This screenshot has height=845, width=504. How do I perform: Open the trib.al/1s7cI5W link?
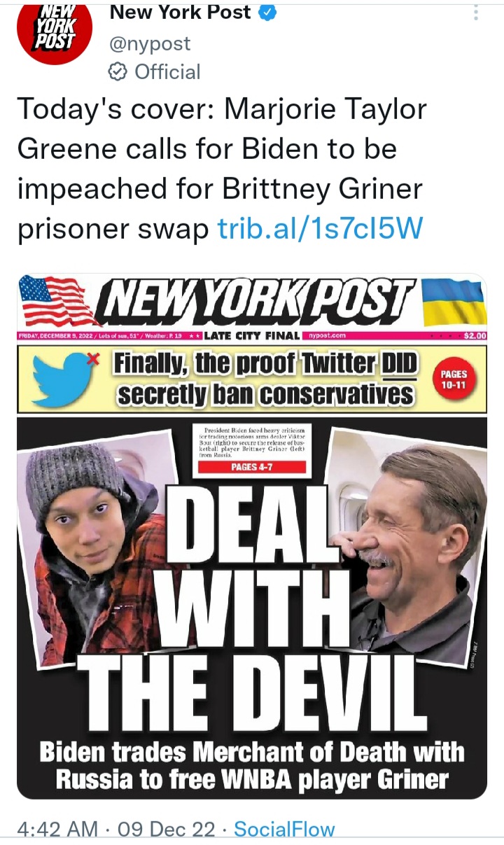click(320, 228)
